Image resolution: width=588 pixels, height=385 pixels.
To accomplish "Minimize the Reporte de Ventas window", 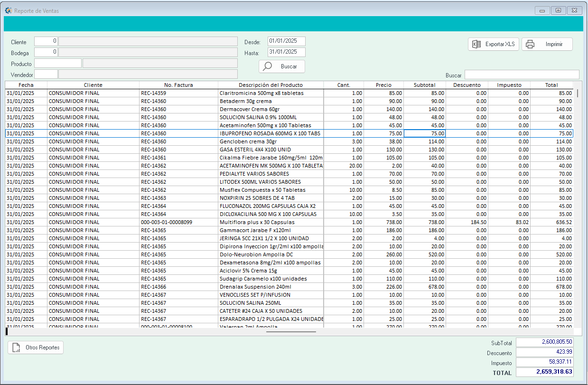I will [542, 10].
